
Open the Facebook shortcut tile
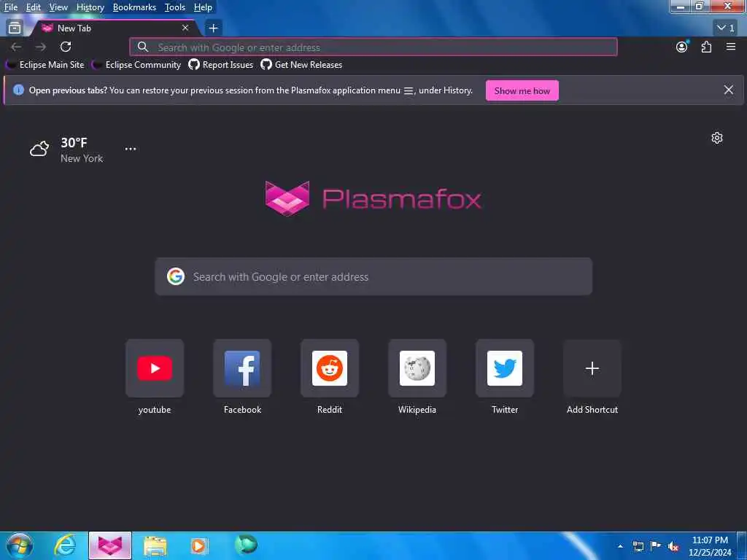(x=242, y=368)
